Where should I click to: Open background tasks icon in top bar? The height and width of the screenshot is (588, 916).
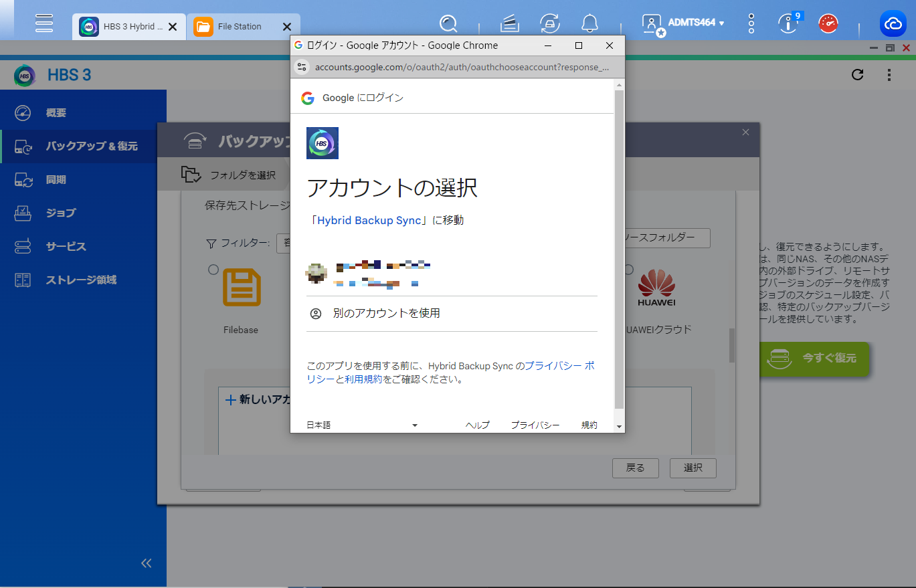pos(510,24)
